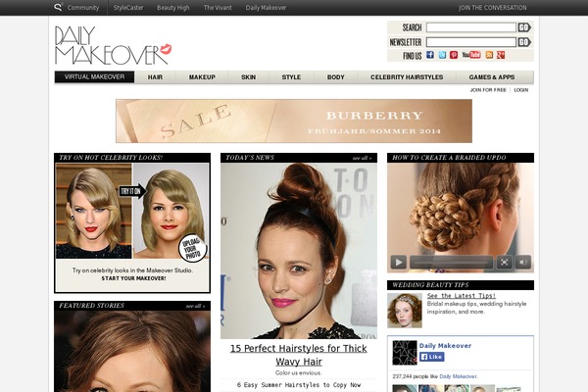Image resolution: width=588 pixels, height=392 pixels.
Task: Open the Pinterest icon next to Find Us
Action: click(x=454, y=55)
